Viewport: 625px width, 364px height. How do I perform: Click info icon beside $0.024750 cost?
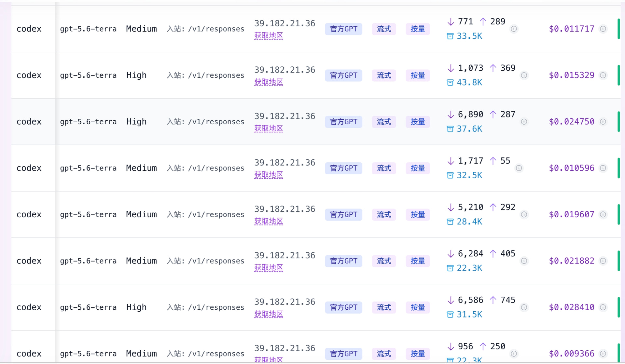603,122
